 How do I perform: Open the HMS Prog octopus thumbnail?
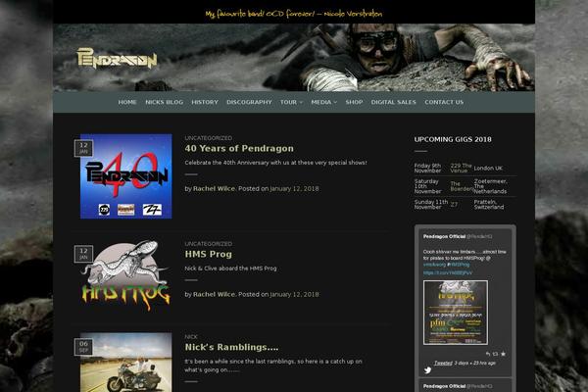click(x=126, y=275)
